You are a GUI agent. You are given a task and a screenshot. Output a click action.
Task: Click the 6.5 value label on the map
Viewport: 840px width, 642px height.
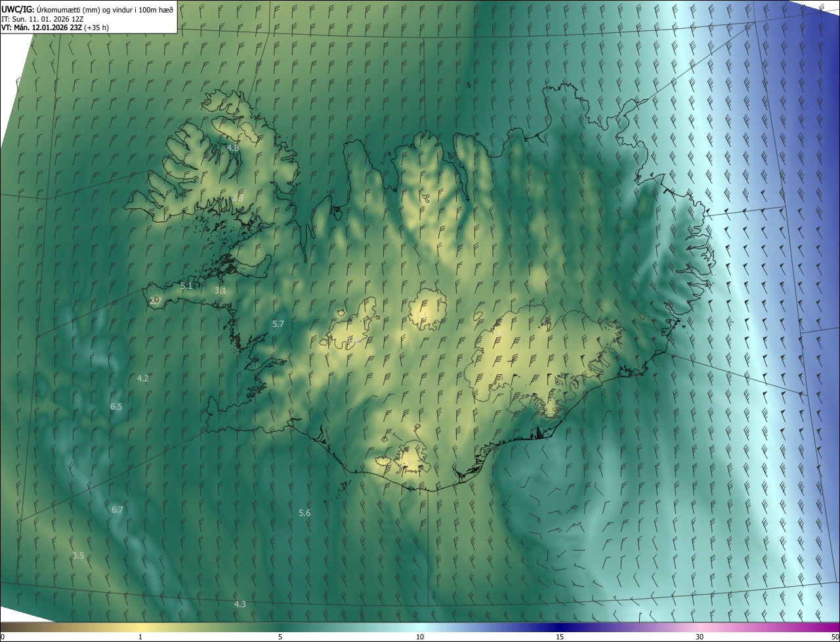116,407
